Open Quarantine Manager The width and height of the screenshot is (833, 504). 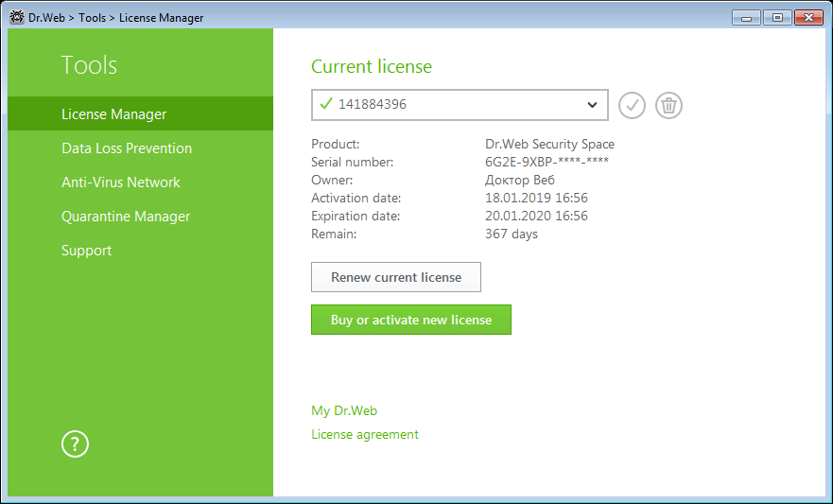140,217
